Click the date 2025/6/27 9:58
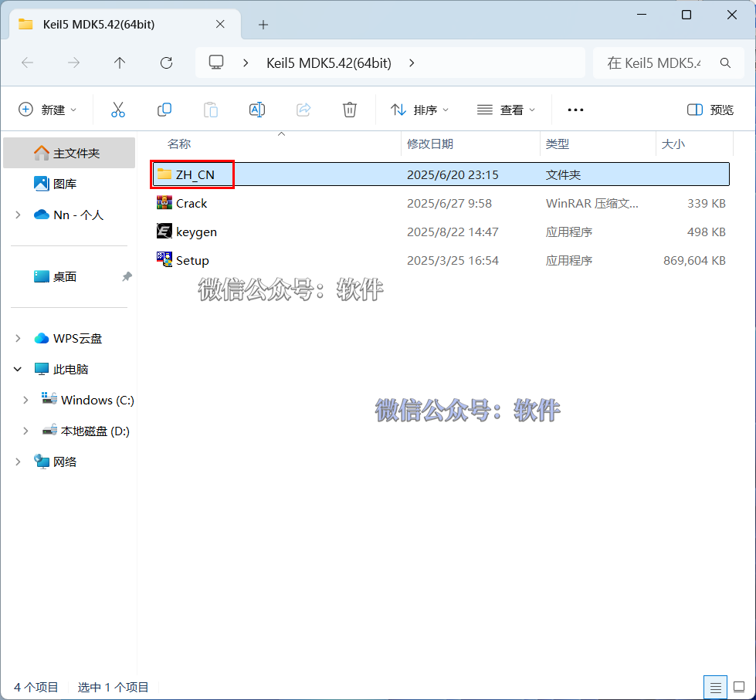This screenshot has height=700, width=756. pos(449,203)
